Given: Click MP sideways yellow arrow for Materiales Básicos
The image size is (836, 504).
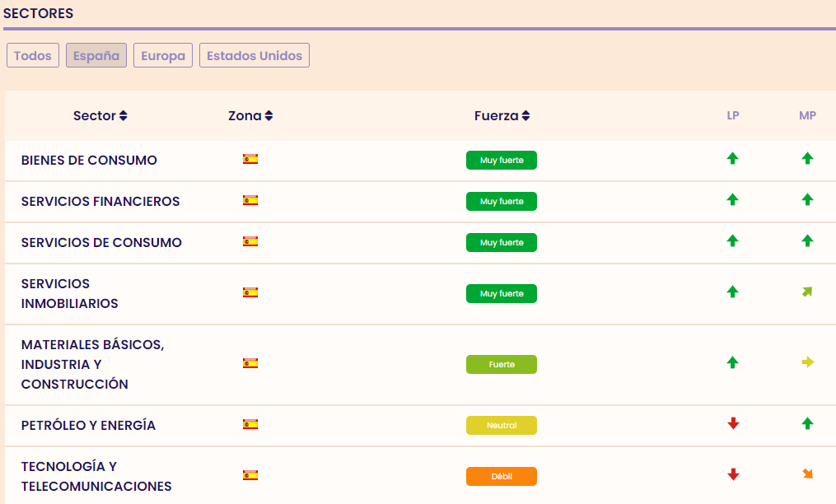Looking at the screenshot, I should pos(807,362).
